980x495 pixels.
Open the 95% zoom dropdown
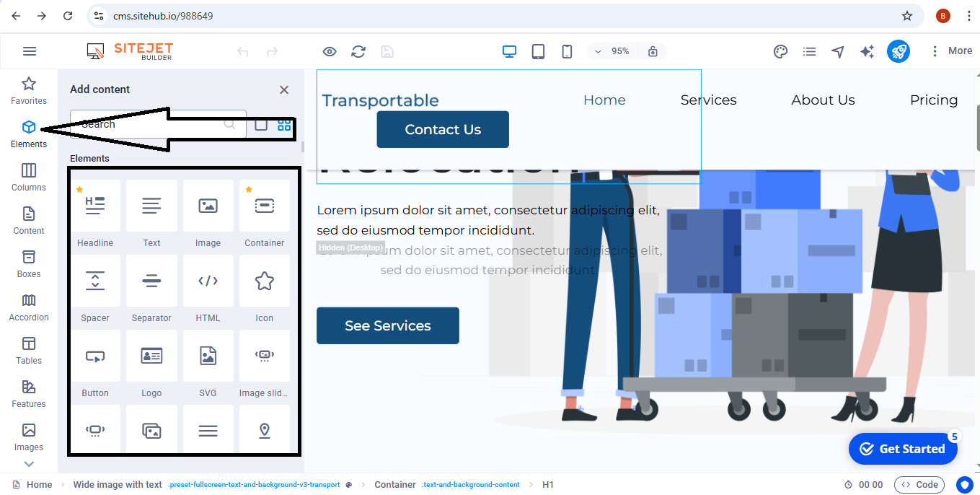(612, 51)
